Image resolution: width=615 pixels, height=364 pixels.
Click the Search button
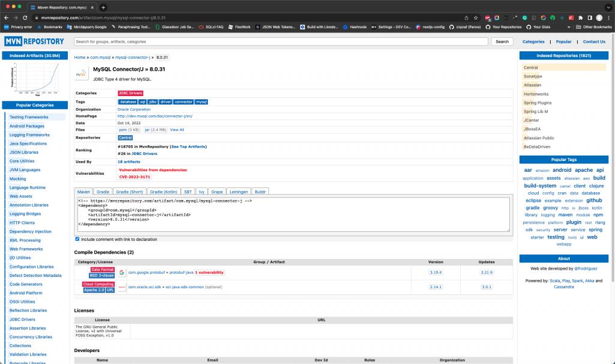[x=502, y=41]
